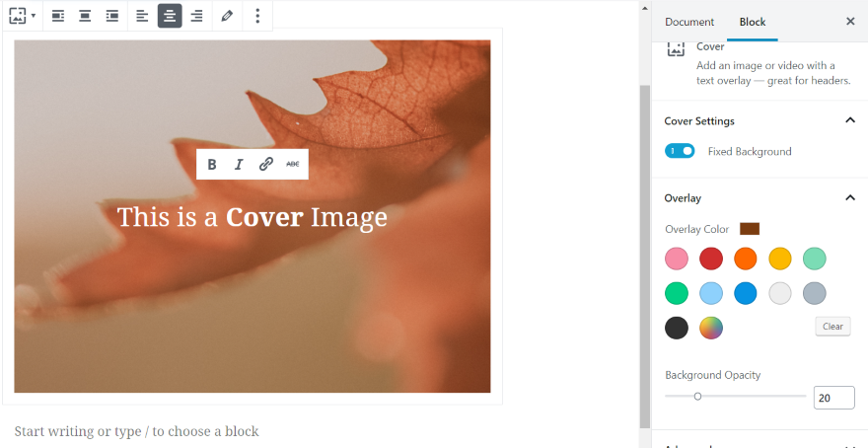The height and width of the screenshot is (448, 868).
Task: Select the align right block icon
Action: (111, 16)
